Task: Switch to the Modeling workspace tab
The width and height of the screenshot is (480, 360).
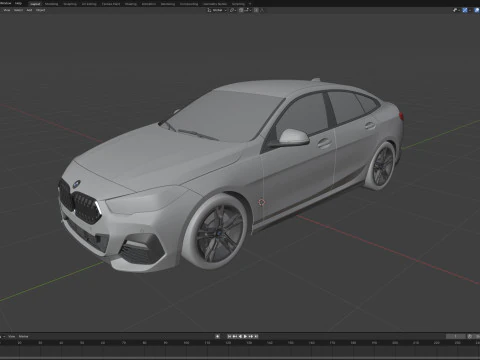Action: click(51, 4)
